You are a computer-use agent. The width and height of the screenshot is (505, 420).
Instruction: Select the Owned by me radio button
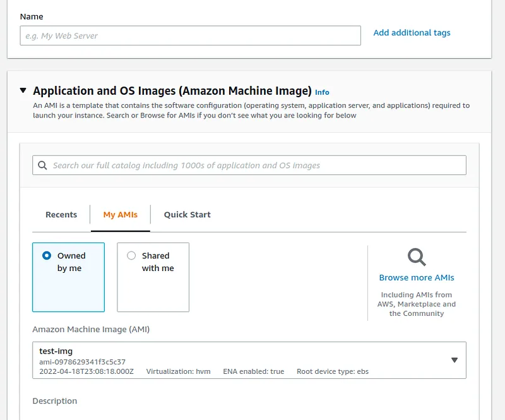tap(47, 256)
